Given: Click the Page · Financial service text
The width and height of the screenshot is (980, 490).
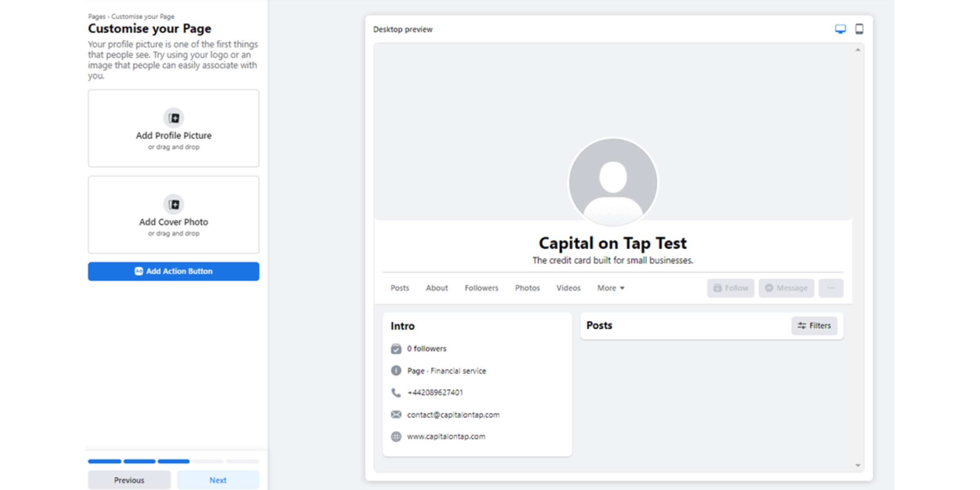Looking at the screenshot, I should (447, 371).
